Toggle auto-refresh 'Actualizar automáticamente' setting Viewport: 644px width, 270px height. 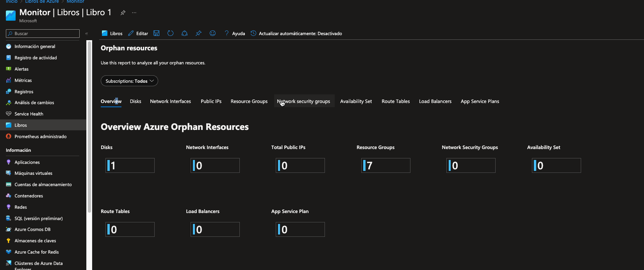point(296,34)
